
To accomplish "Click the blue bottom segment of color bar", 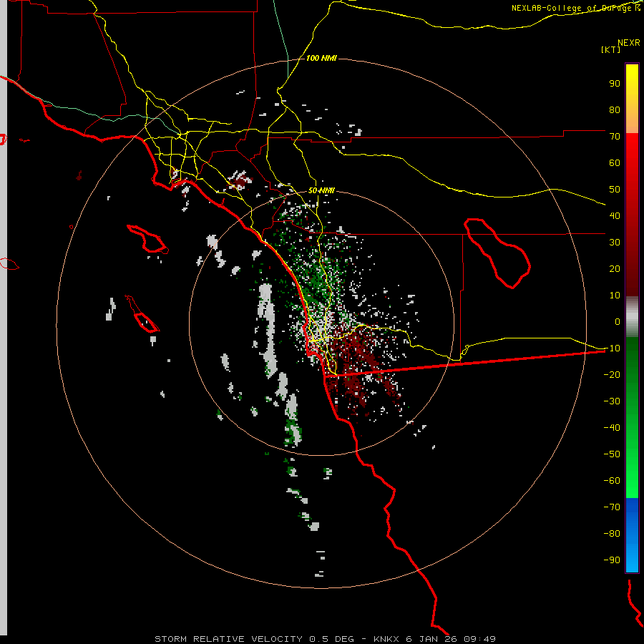I will [632, 535].
